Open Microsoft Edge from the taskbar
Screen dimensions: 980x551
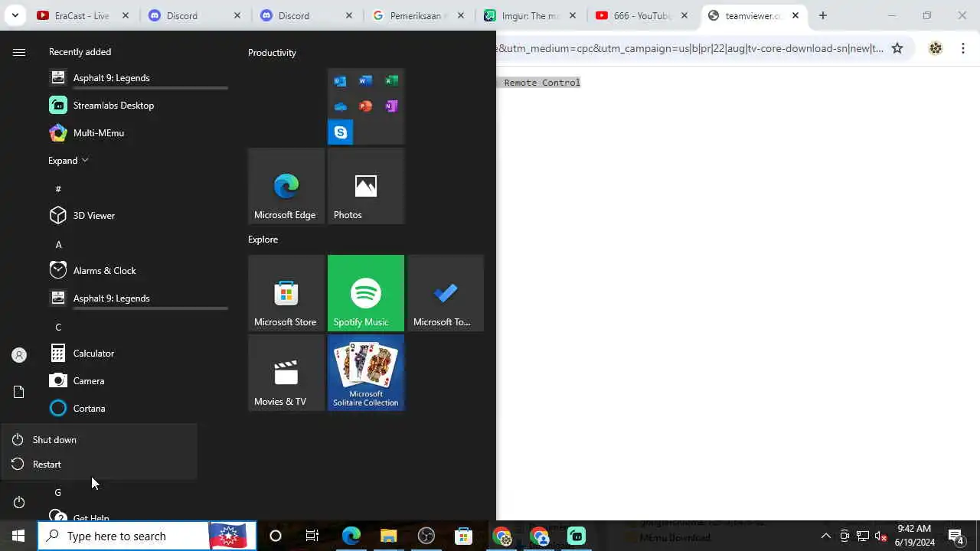(x=351, y=536)
